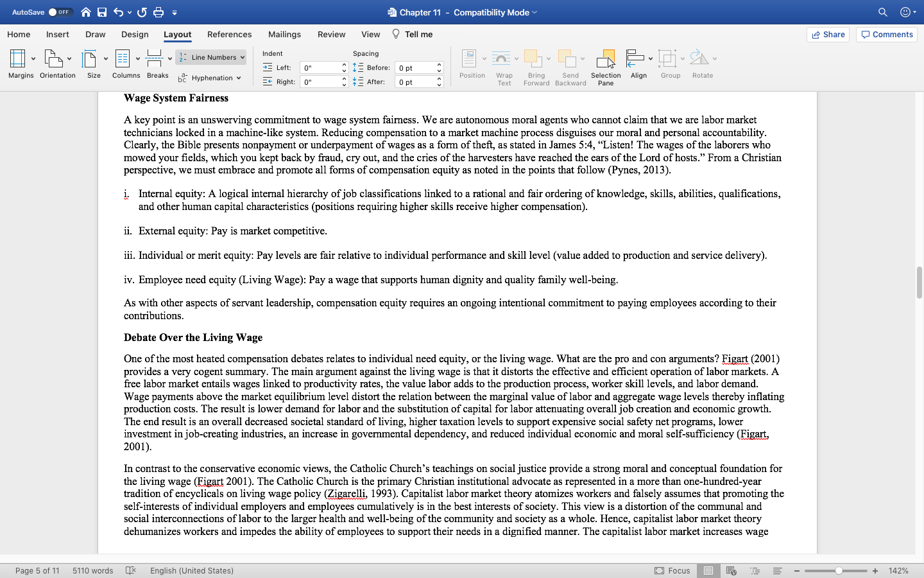The height and width of the screenshot is (578, 924).
Task: Expand the Bring Forward dropdown arrow
Action: point(548,59)
